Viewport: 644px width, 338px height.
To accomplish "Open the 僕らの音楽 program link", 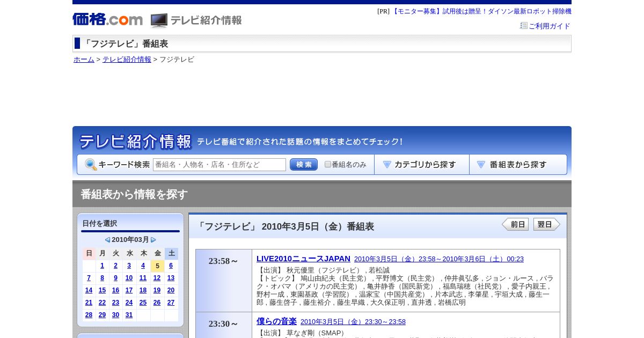I will coord(276,321).
